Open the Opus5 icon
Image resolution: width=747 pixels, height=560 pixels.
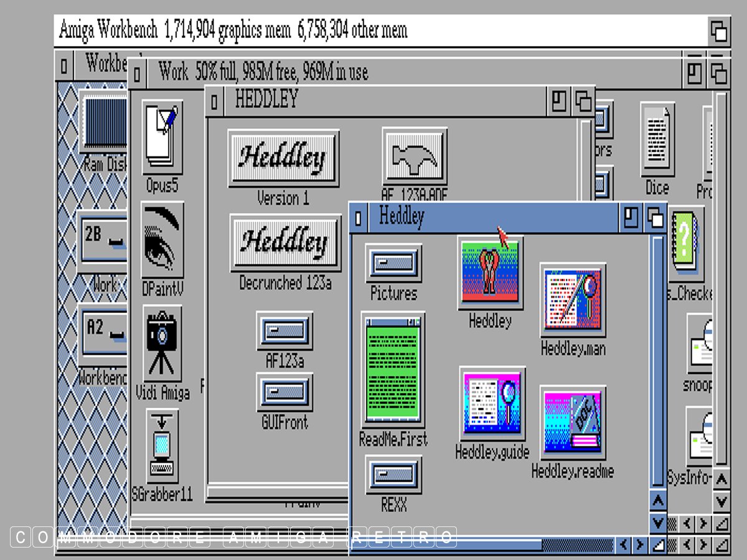point(162,137)
